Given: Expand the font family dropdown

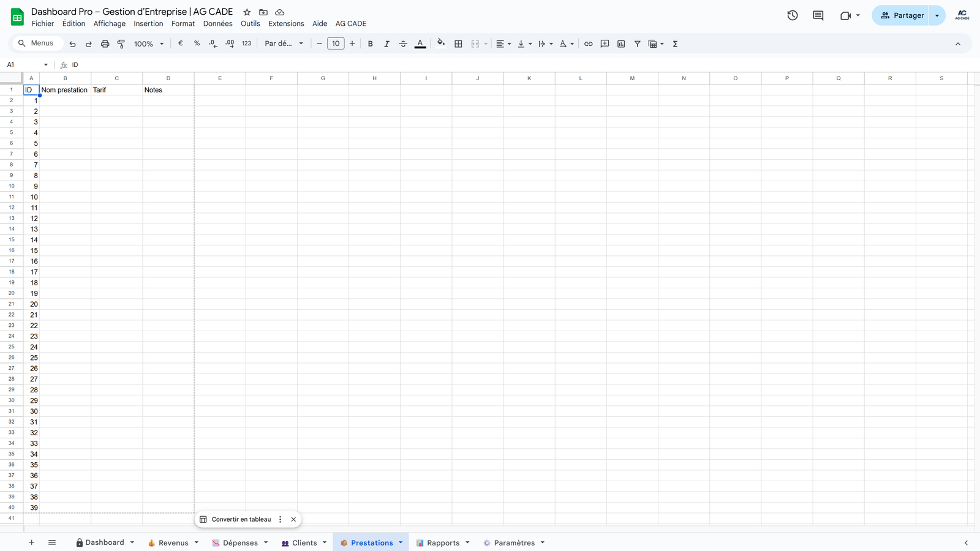Looking at the screenshot, I should pos(284,43).
